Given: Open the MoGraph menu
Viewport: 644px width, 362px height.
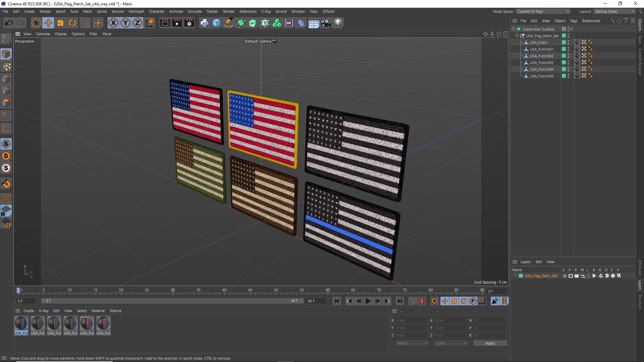Looking at the screenshot, I should coord(136,11).
